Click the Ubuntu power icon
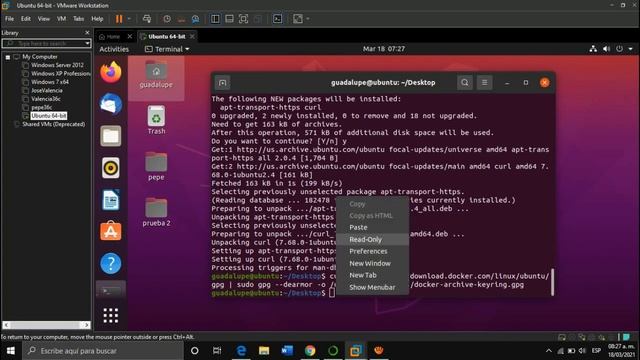Image resolution: width=640 pixels, height=360 pixels. (x=619, y=49)
